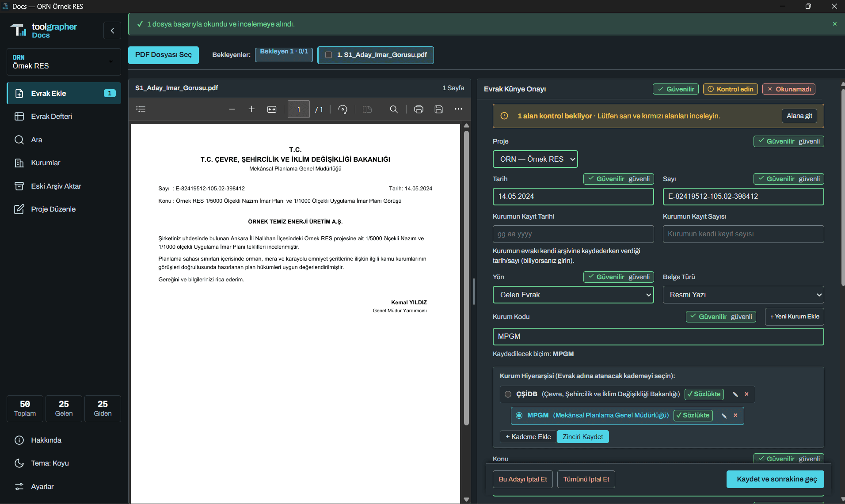Click + Yeni Kurum Ekle
This screenshot has width=845, height=504.
(794, 316)
